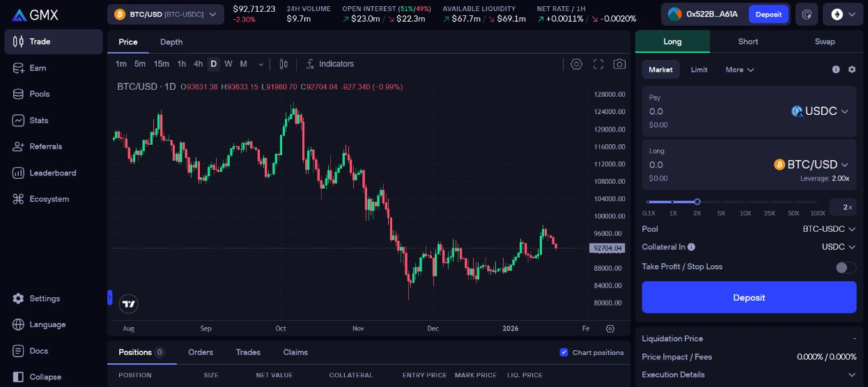The height and width of the screenshot is (387, 868).
Task: Select monthly M timeframe
Action: point(244,64)
